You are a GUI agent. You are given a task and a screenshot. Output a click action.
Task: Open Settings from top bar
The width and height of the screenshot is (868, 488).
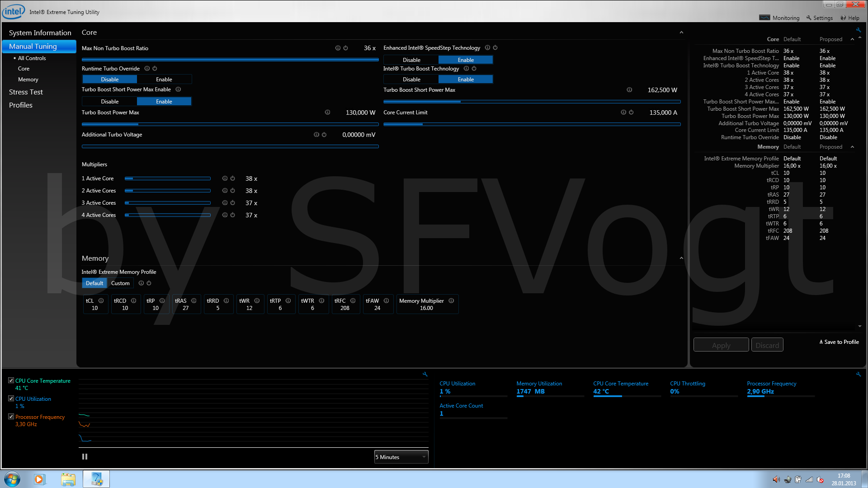coord(819,18)
